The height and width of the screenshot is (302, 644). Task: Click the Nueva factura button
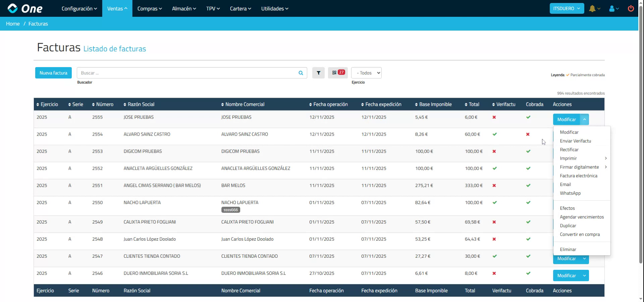point(53,73)
